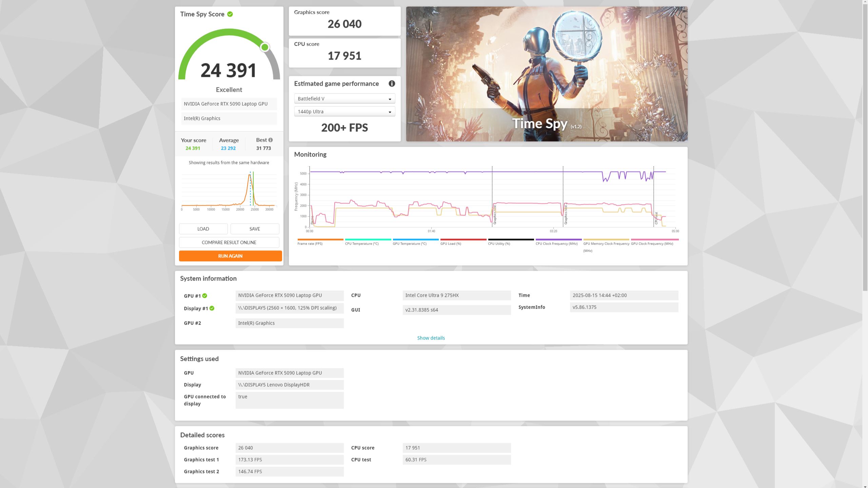Click the CPU test value 60.31 FPS
The height and width of the screenshot is (488, 868).
coord(457,460)
